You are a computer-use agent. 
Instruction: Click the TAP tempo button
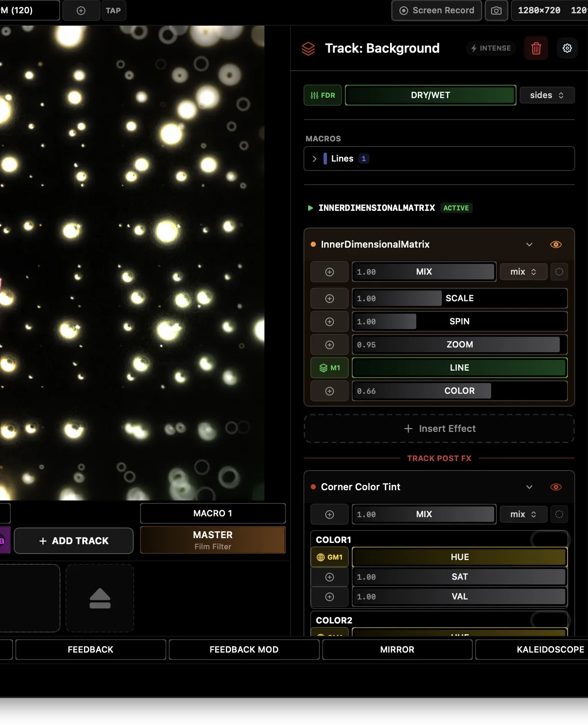[114, 10]
